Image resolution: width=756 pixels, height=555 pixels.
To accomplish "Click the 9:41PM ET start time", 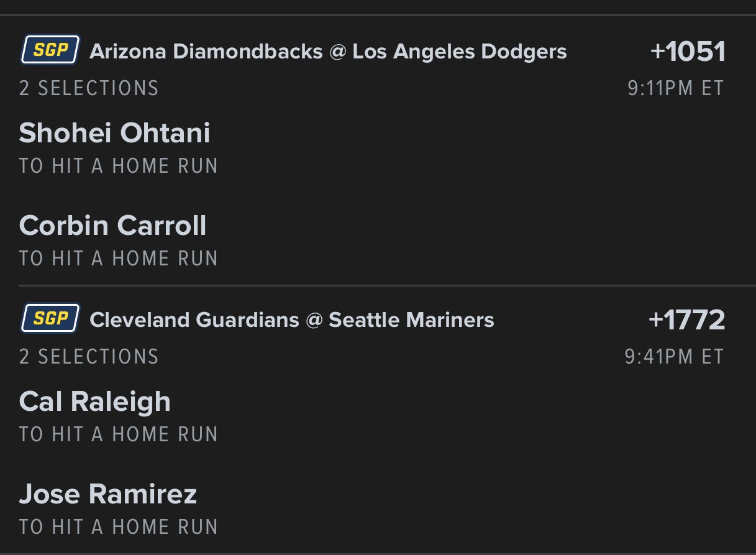I will pos(675,357).
